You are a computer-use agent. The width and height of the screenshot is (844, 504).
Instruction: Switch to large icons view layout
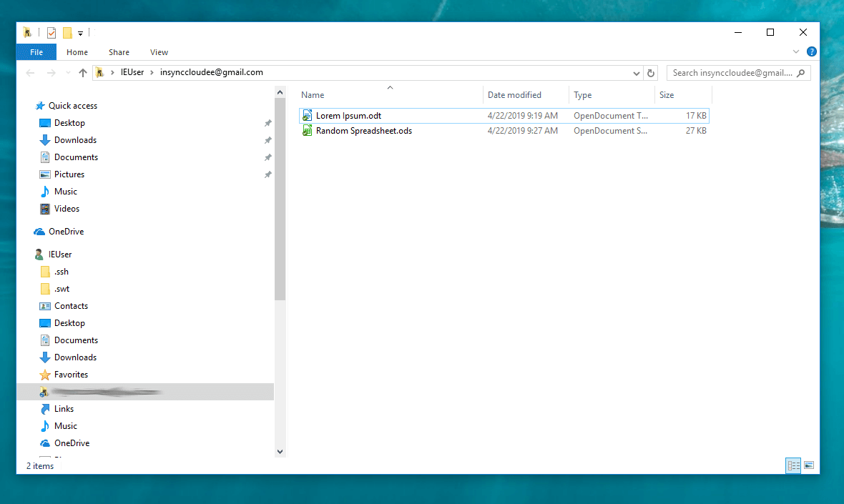(x=809, y=465)
